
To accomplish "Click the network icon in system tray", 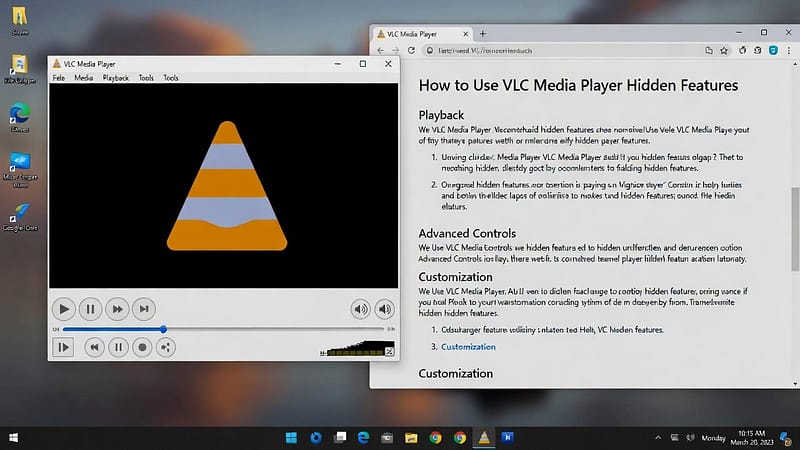I will [x=674, y=438].
